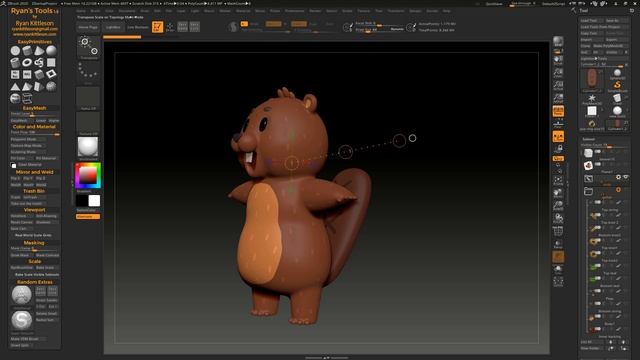
Task: Select the Rotate view icon
Action: pos(558,218)
